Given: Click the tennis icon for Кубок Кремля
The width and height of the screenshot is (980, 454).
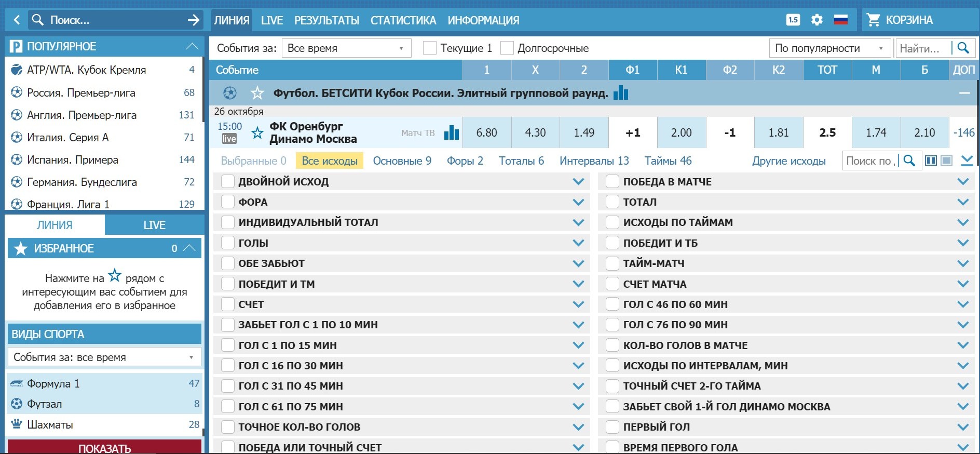Looking at the screenshot, I should [17, 70].
